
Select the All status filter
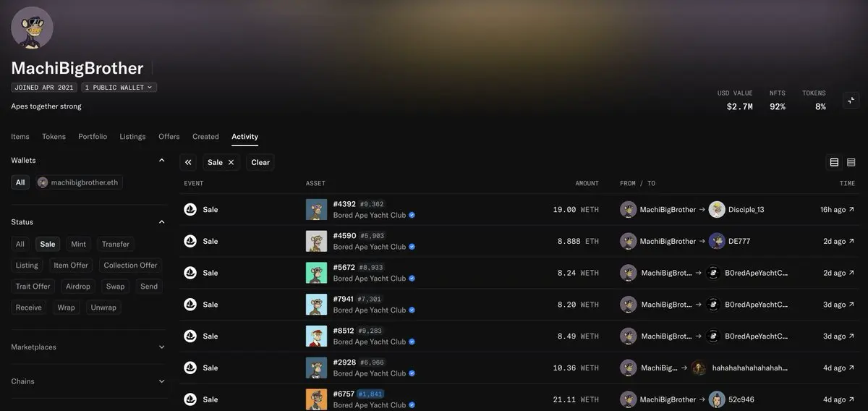[x=20, y=245]
